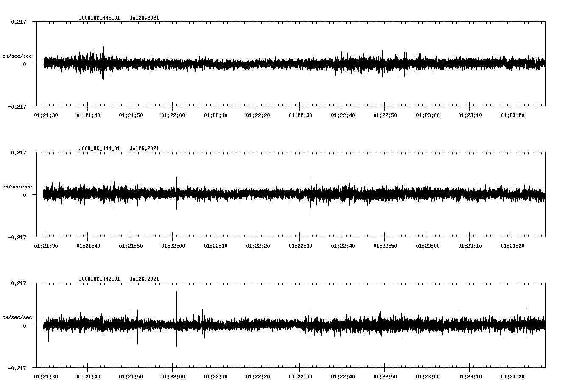Click the -.217 lower limit on HNE axis
Viewport: 576px width, 392px height.
17,106
